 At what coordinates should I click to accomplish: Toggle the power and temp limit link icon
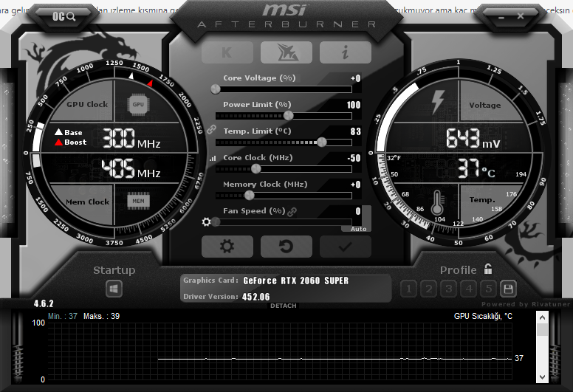pos(212,129)
